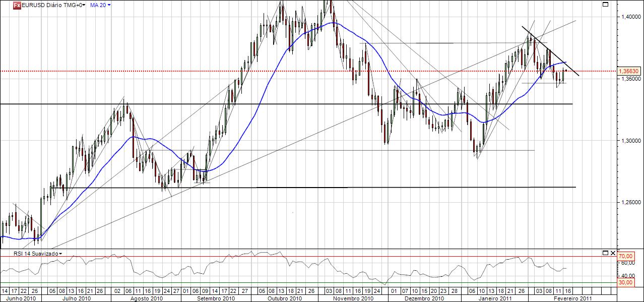Maximize the RSI indicator pane
The width and height of the screenshot is (644, 302).
pyautogui.click(x=605, y=252)
